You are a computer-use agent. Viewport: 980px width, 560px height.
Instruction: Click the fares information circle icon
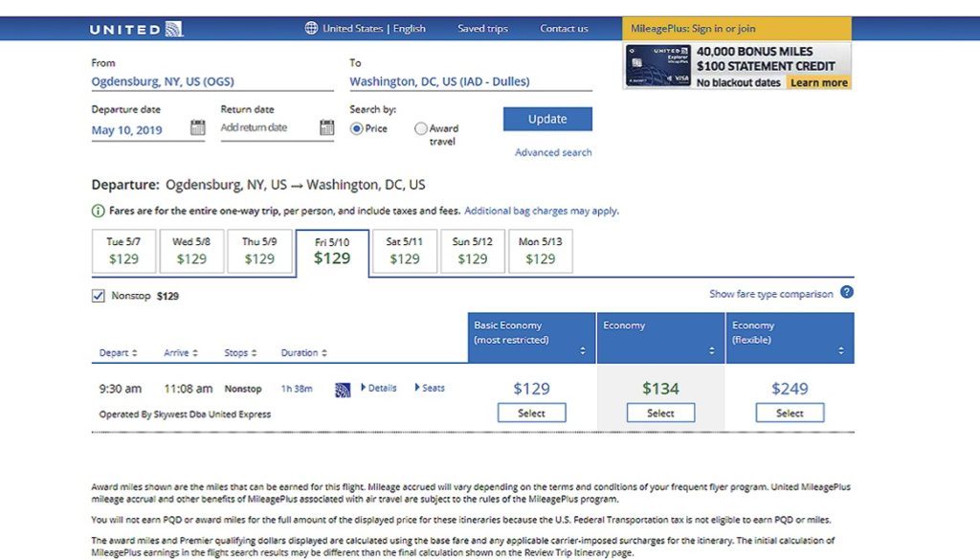pos(99,212)
